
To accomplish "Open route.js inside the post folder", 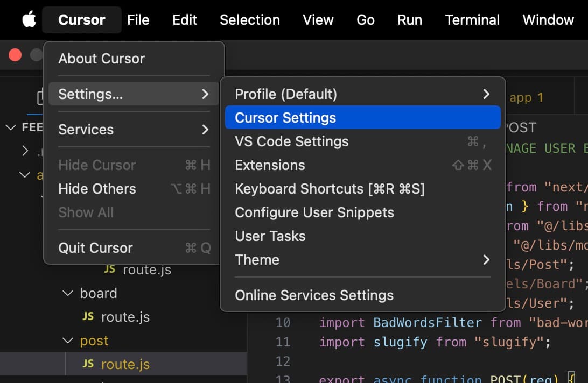I will [125, 364].
